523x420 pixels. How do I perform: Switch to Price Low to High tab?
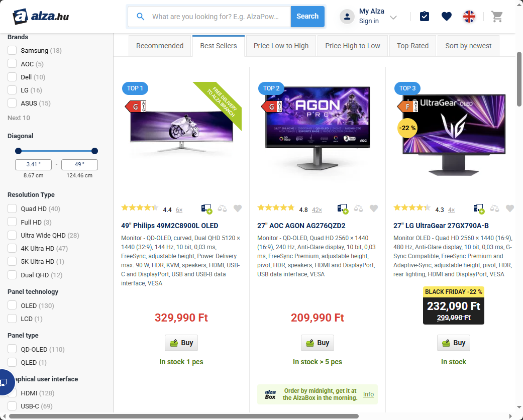click(x=281, y=46)
